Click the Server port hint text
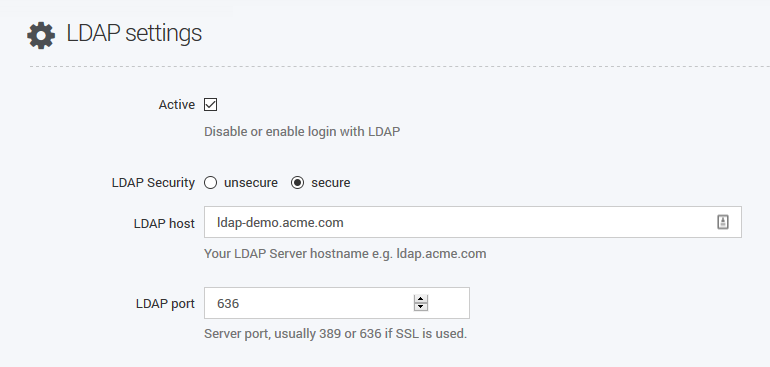 [x=335, y=334]
